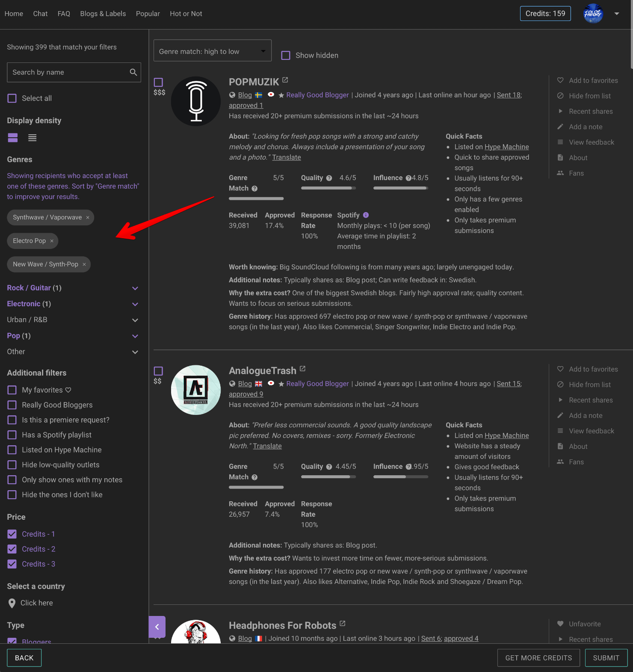
Task: Remove the Electro Pop genre chip
Action: tap(52, 241)
